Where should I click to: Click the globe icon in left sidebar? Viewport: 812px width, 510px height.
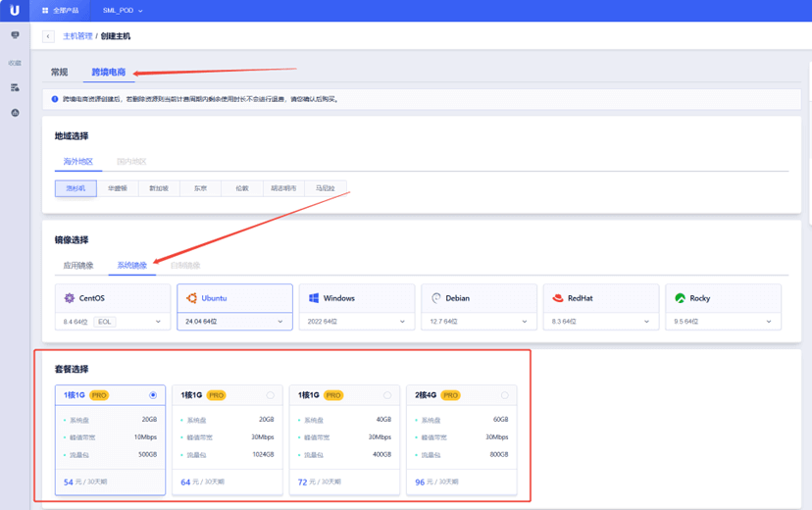tap(15, 113)
